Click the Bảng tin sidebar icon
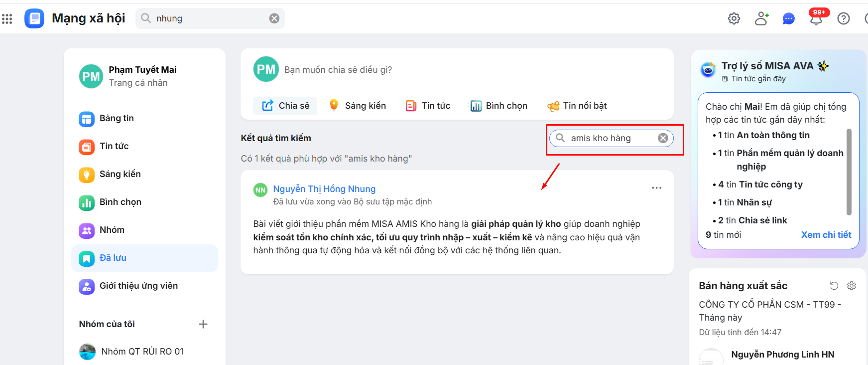This screenshot has width=868, height=365. tap(87, 119)
